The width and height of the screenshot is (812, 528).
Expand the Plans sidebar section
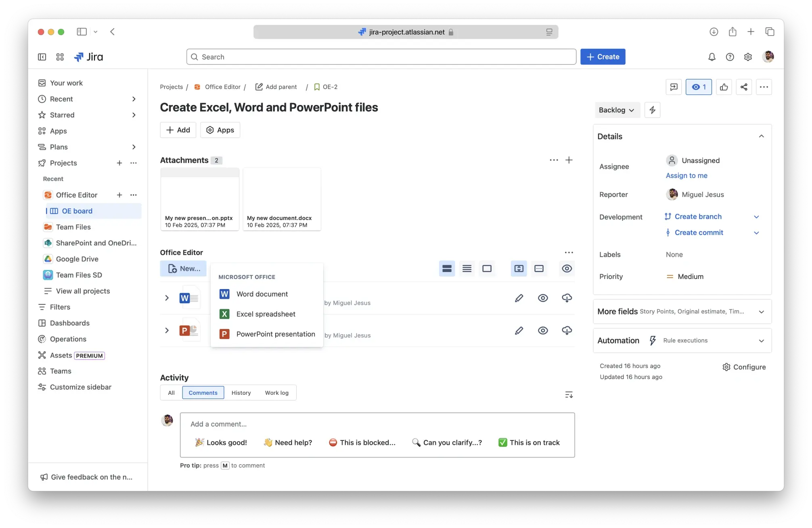(x=134, y=147)
